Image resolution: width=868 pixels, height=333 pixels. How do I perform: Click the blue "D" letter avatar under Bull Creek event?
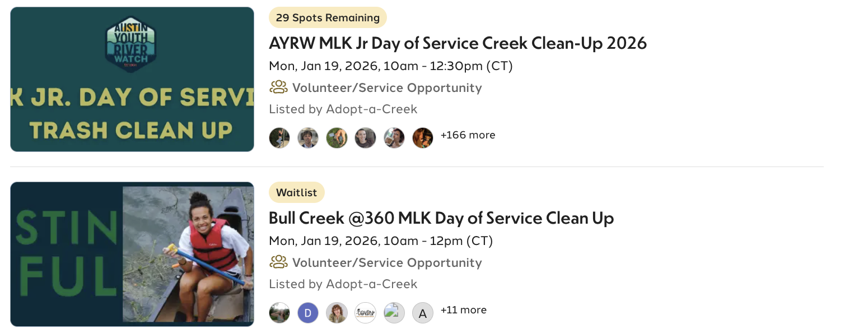pos(307,312)
